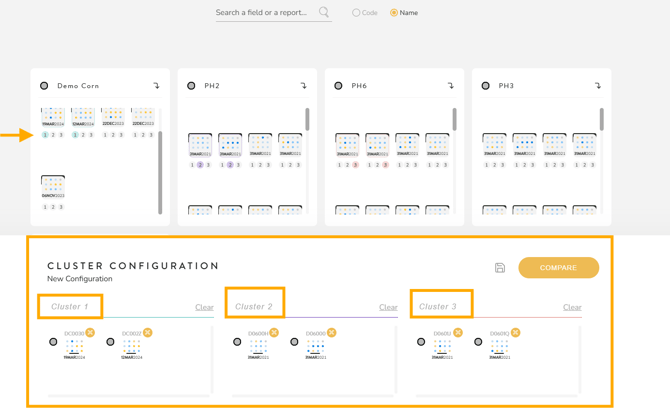Remove DC0030 from Cluster 1

click(x=90, y=333)
